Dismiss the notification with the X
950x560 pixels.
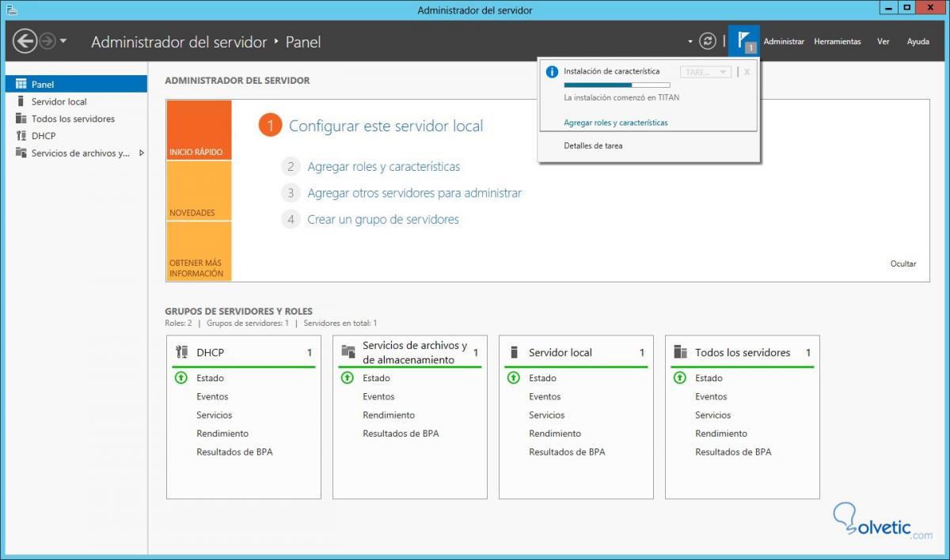pos(747,72)
